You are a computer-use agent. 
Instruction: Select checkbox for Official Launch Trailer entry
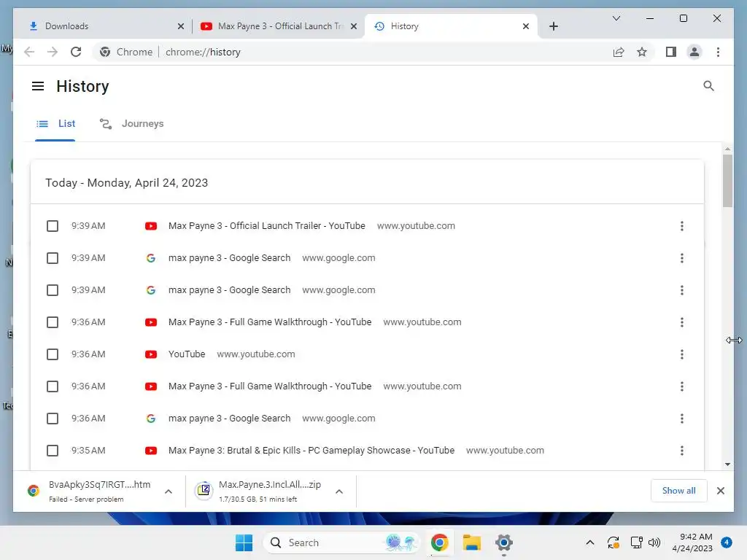click(53, 226)
